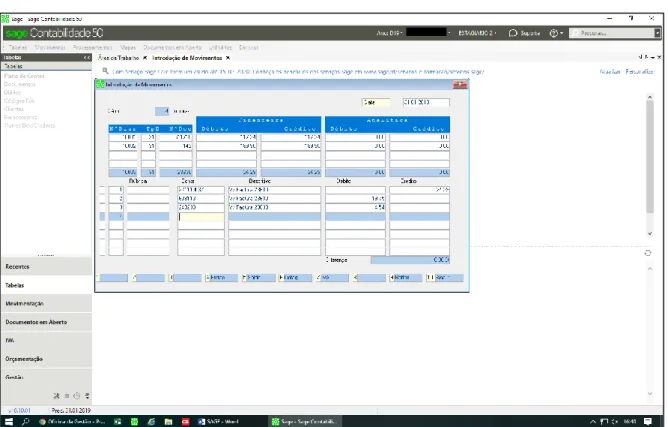
Task: Select Plano de Contas in the sidebar
Action: pyautogui.click(x=24, y=76)
